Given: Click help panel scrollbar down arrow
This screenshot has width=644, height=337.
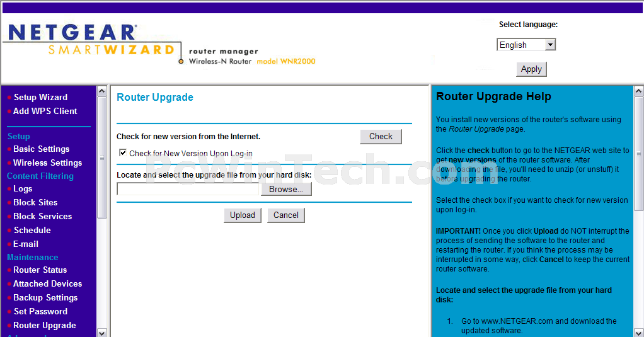Looking at the screenshot, I should pos(639,333).
